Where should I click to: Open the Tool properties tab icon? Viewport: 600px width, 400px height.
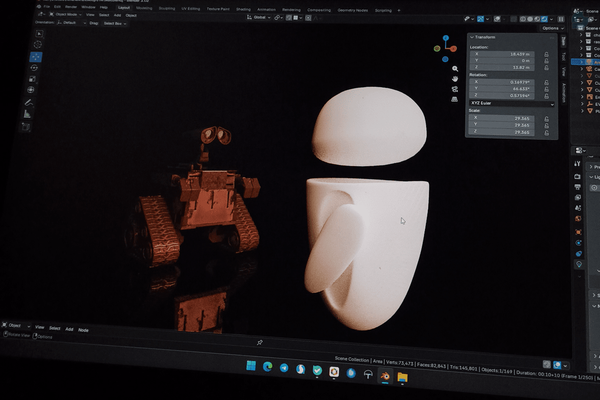pyautogui.click(x=578, y=163)
